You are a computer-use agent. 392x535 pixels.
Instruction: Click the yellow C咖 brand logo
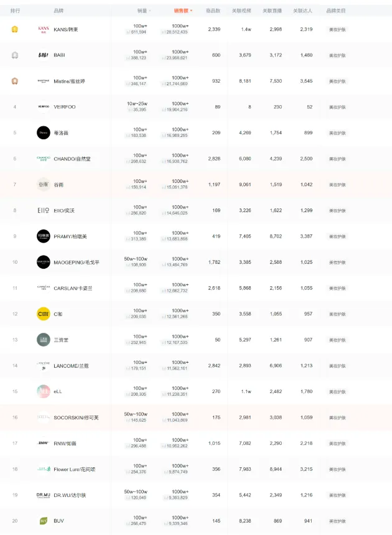click(44, 314)
